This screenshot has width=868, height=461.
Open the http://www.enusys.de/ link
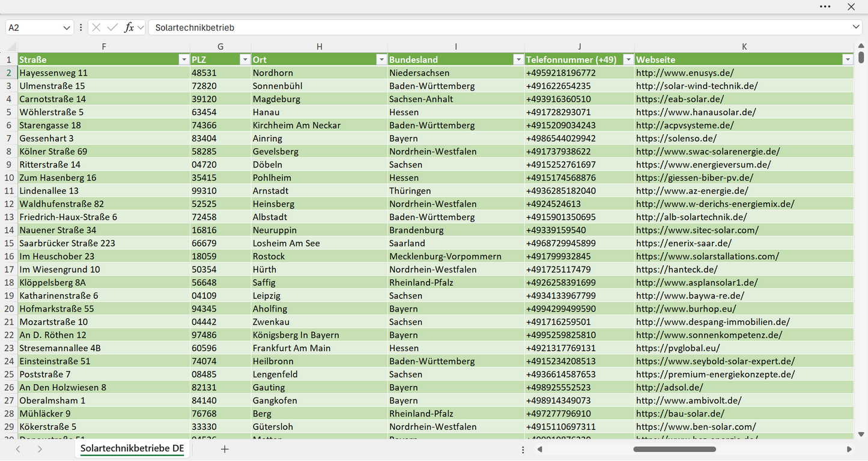[x=685, y=73]
